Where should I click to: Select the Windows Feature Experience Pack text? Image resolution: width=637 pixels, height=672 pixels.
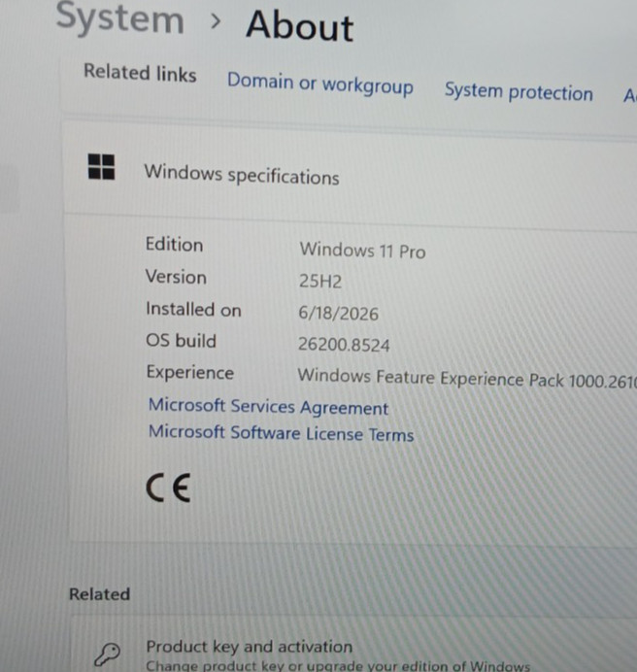point(467,378)
